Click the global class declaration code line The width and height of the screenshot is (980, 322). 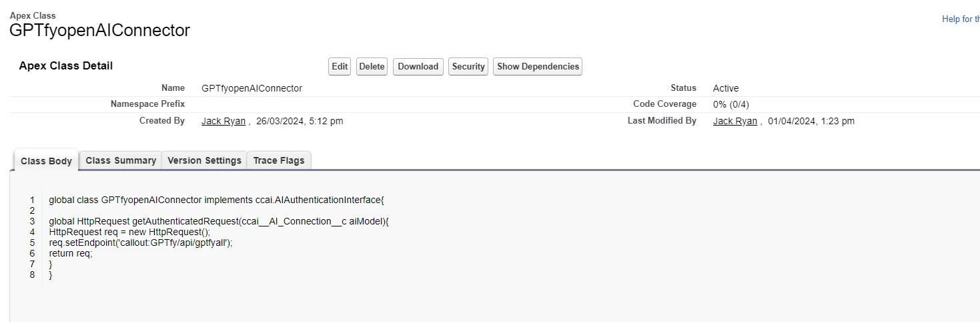(216, 200)
